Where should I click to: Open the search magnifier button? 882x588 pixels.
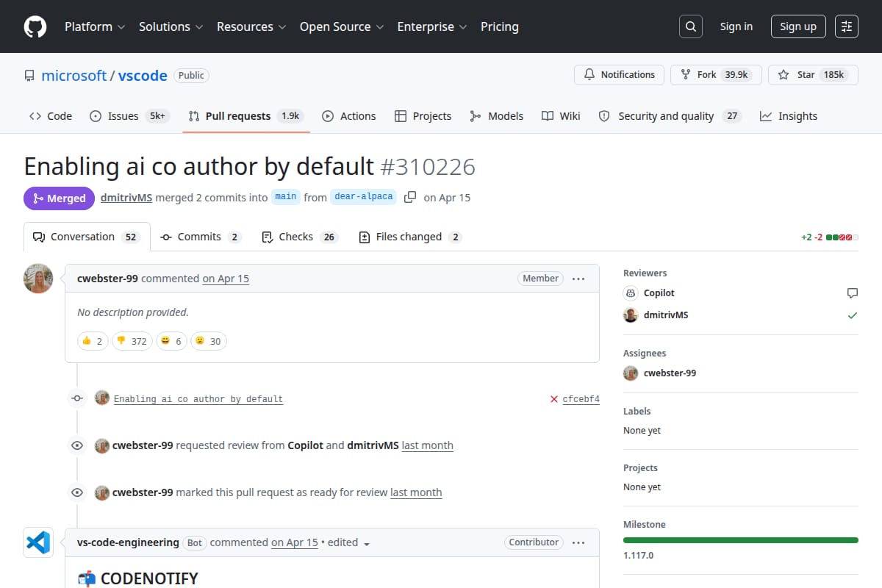coord(690,26)
